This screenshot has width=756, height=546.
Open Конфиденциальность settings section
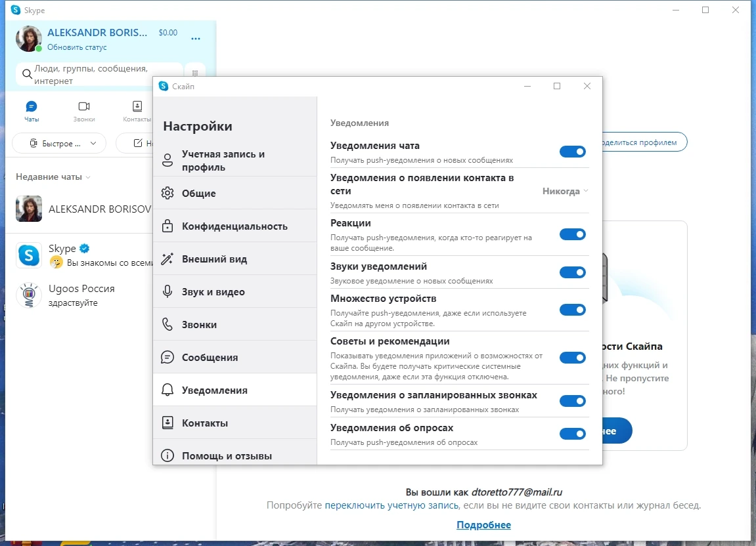[x=234, y=226]
